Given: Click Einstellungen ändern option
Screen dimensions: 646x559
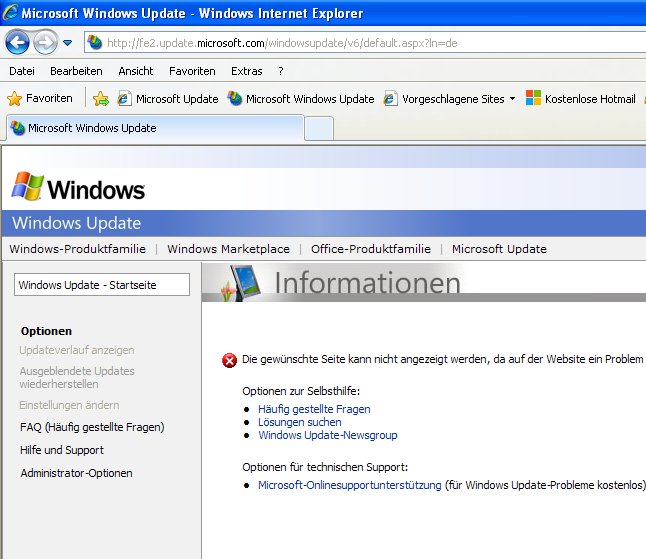Looking at the screenshot, I should click(69, 405).
